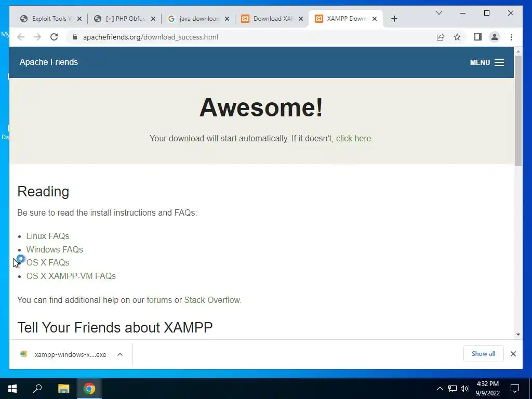The width and height of the screenshot is (532, 399).
Task: Show hidden tray icons
Action: 440,389
